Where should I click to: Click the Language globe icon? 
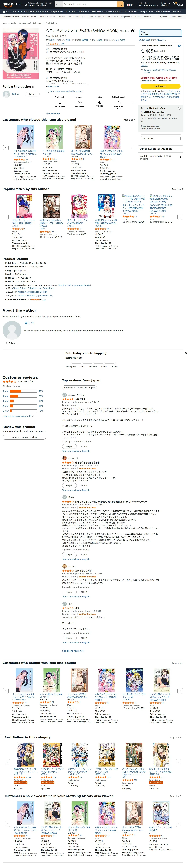[x=80, y=102]
